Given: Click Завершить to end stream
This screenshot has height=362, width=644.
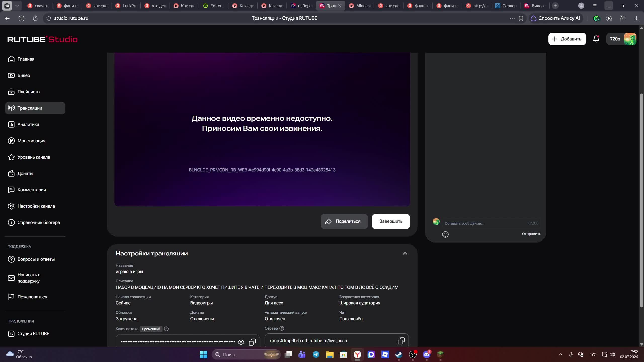Looking at the screenshot, I should click(391, 221).
